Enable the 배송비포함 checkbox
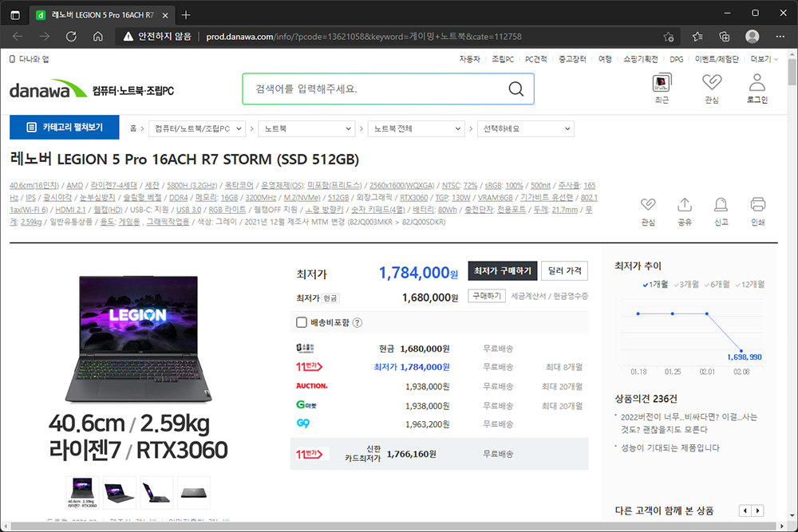 302,322
